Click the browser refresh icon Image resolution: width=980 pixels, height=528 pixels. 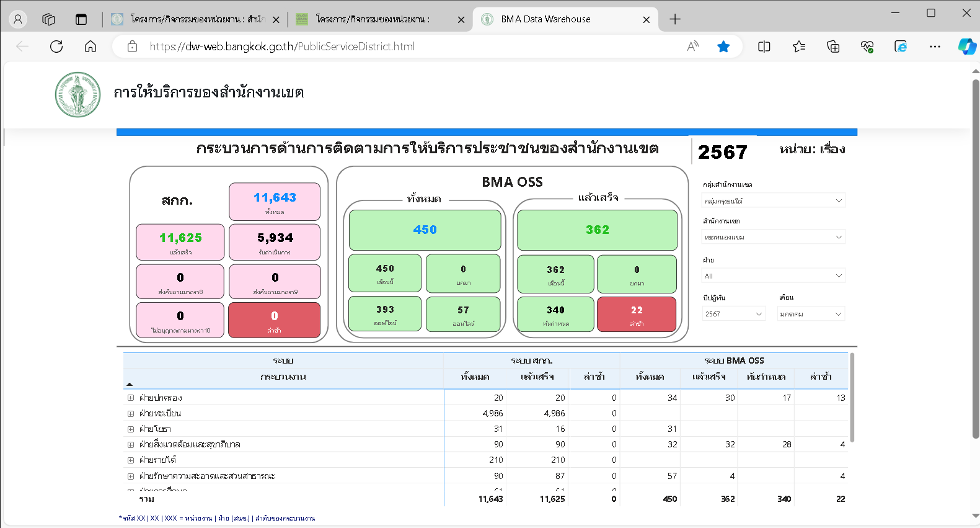(x=56, y=47)
